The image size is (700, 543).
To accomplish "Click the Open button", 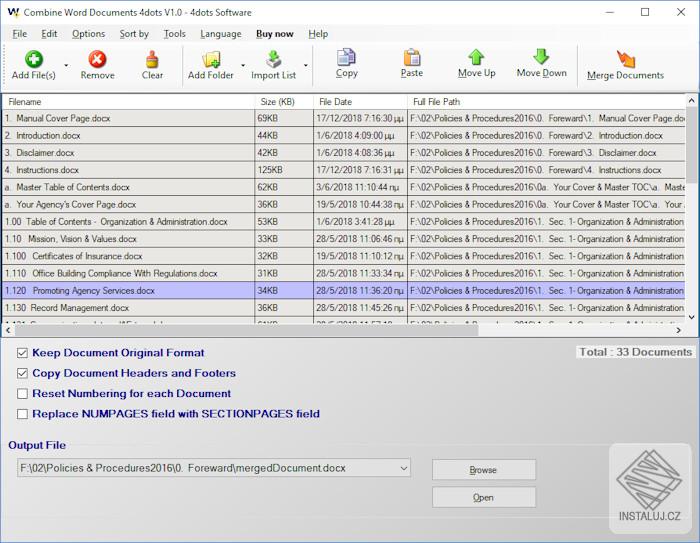I will 484,497.
